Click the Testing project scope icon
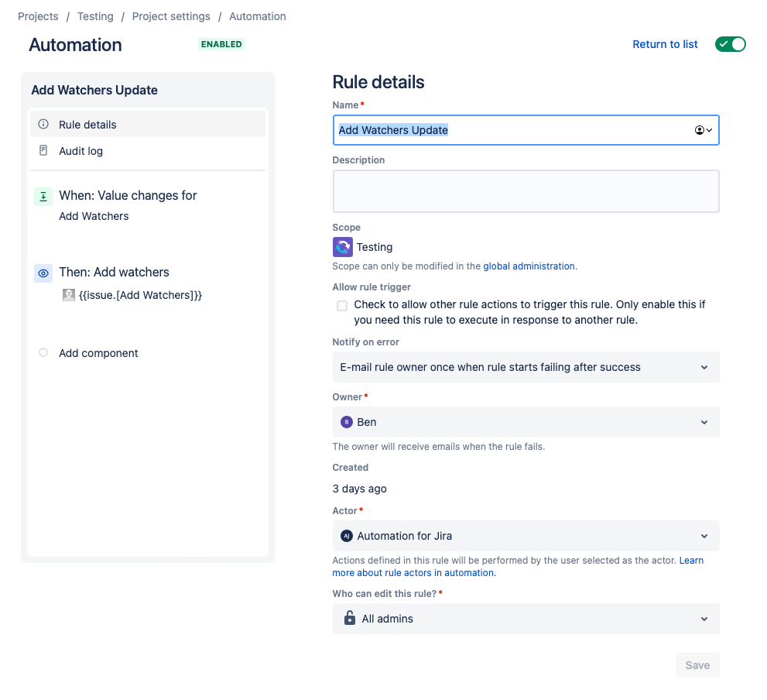The image size is (767, 700). 342,247
